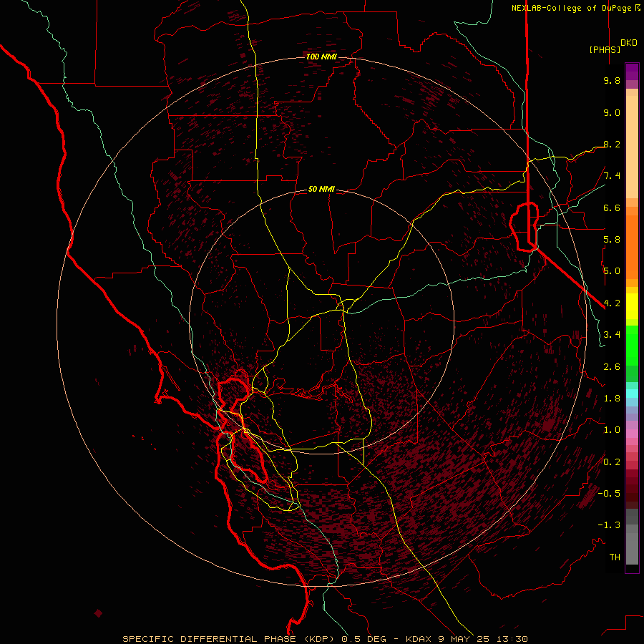This screenshot has width=644, height=644.
Task: Click the bright yellow band of color bar
Action: pyautogui.click(x=632, y=306)
